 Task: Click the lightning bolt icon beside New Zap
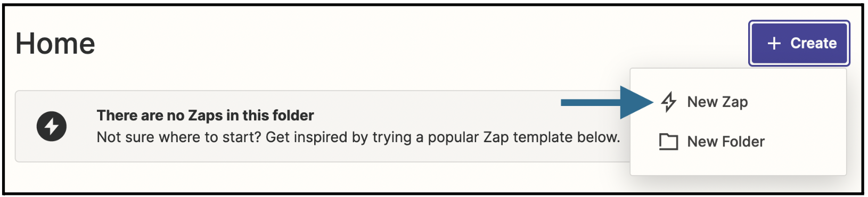coord(669,102)
